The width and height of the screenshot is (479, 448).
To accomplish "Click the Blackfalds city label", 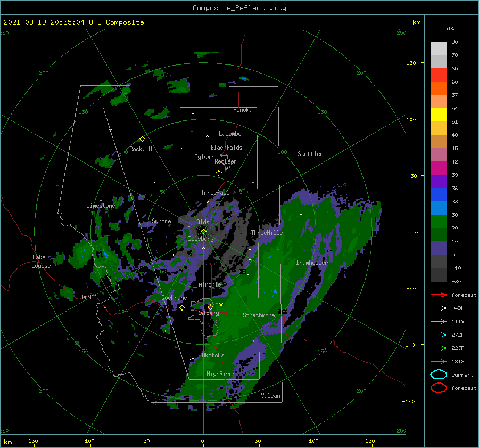I will click(226, 148).
